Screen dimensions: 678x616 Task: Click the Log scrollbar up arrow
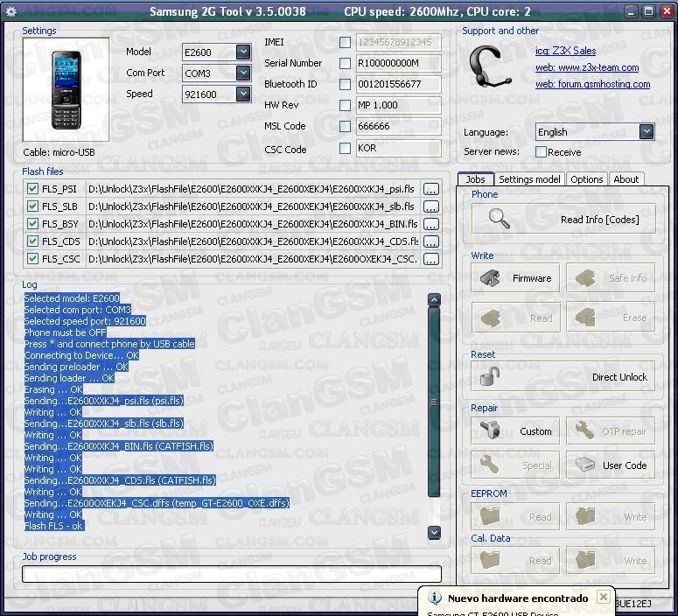434,299
